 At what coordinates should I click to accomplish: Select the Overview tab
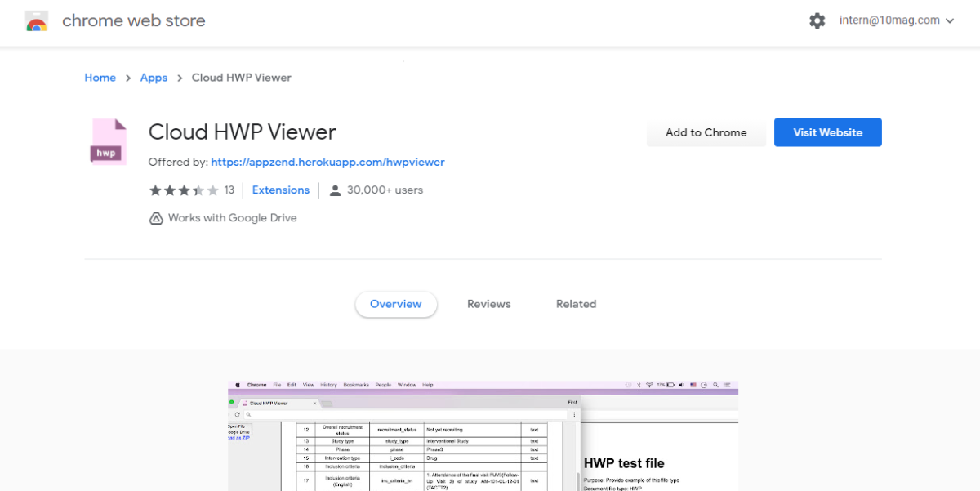(396, 304)
